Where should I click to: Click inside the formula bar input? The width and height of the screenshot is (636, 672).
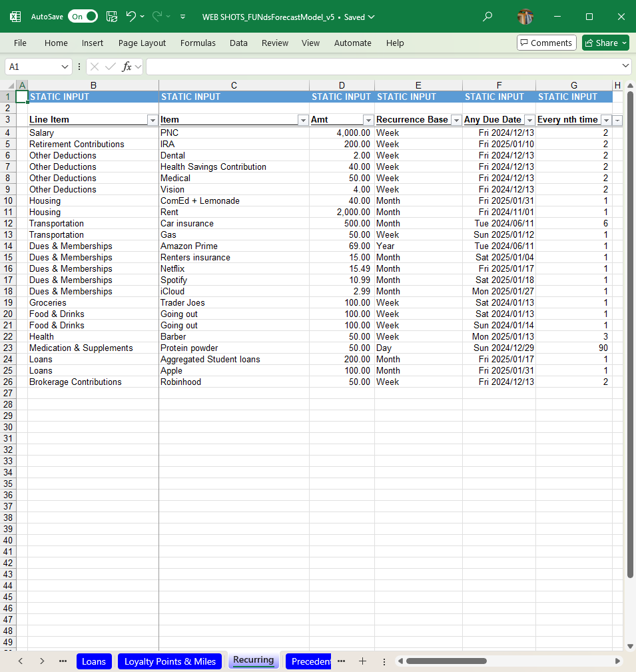(x=384, y=67)
